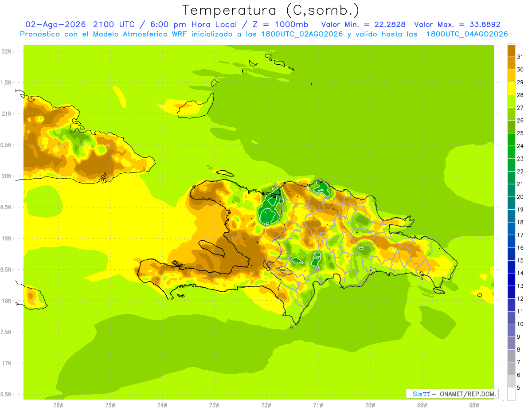This screenshot has width=532, height=411.
Task: Click the '69W' longitude label
Action: pos(422,405)
